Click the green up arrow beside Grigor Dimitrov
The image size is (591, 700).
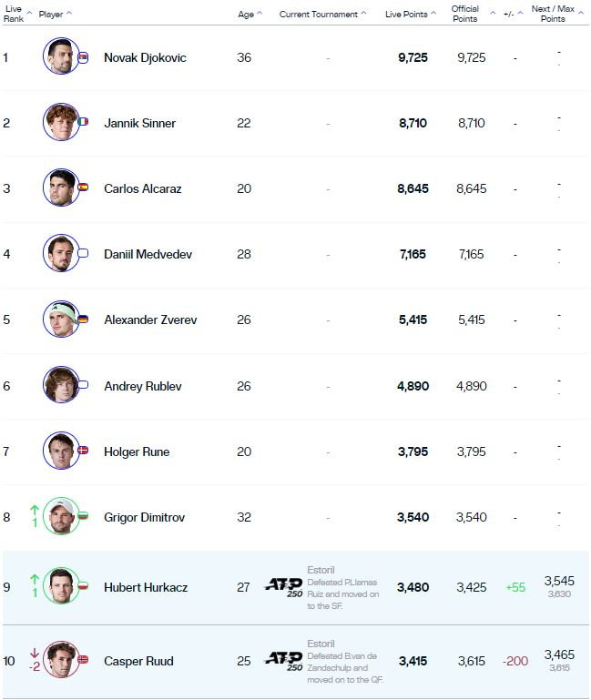pos(35,510)
